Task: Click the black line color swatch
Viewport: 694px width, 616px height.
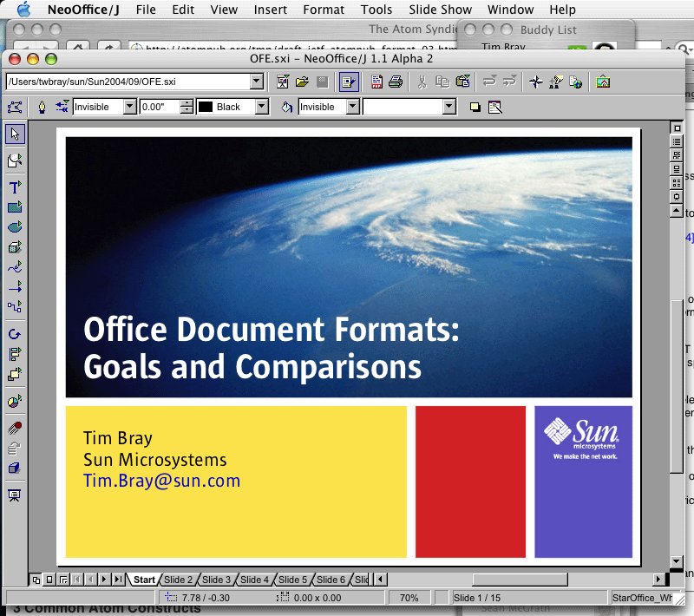Action: 205,107
